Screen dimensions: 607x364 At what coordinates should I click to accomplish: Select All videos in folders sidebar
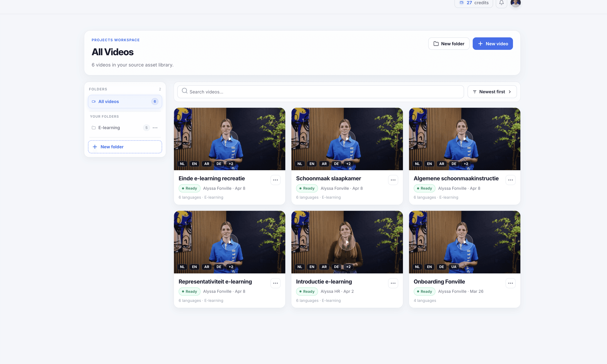pos(125,102)
